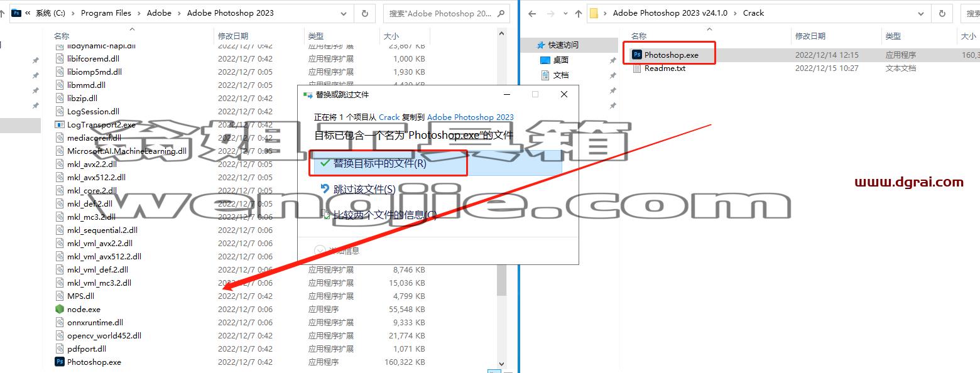Click the 快速访问 star icon
Screen dimensions: 980x373
(x=541, y=45)
